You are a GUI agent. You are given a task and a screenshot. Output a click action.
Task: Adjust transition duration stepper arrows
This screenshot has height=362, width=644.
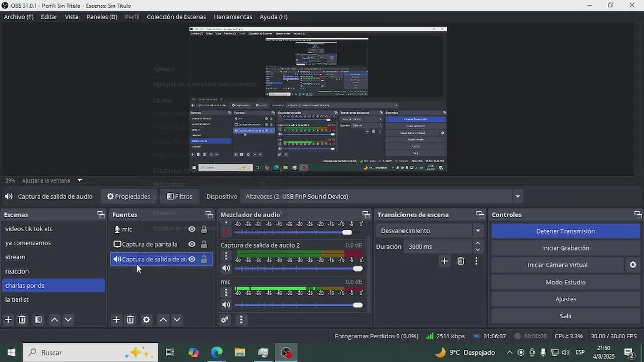[477, 246]
